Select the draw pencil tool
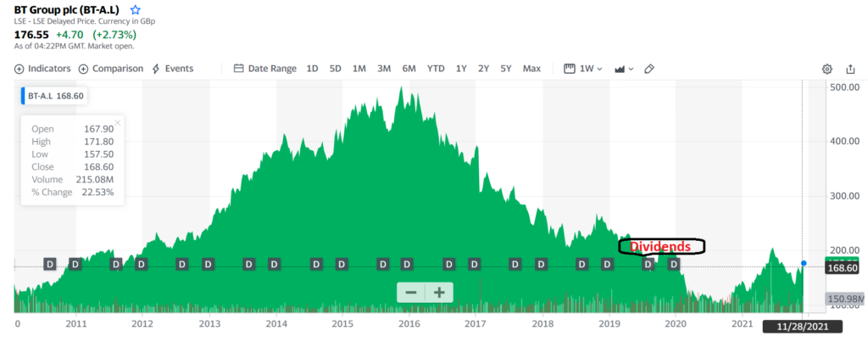The width and height of the screenshot is (868, 342). 650,69
